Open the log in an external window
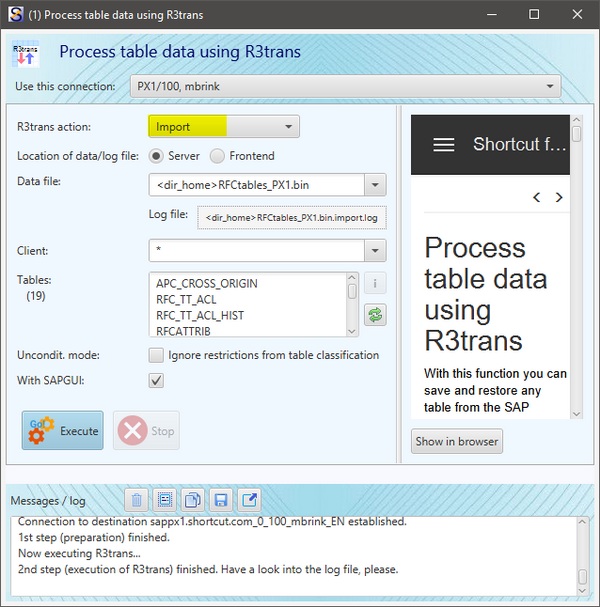Screen dimensions: 600x607 (x=249, y=499)
